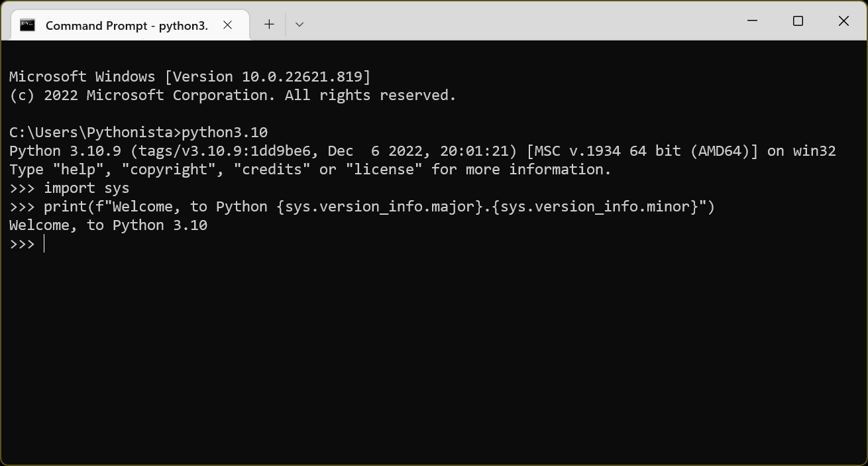Click the Python 3.10.9 version banner
Screen dimensions: 868x466
(x=421, y=151)
